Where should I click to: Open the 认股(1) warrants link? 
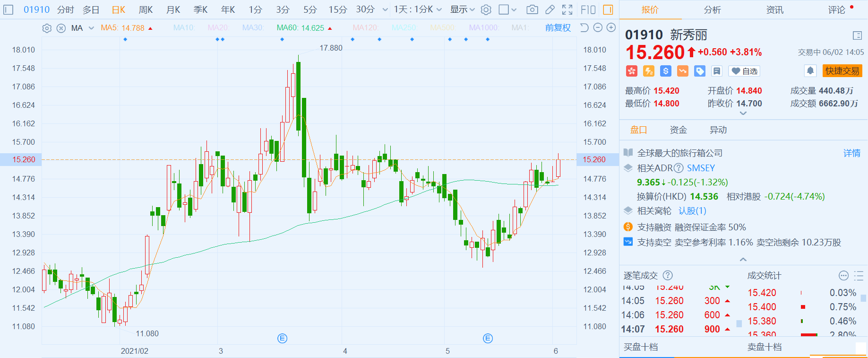coord(692,211)
